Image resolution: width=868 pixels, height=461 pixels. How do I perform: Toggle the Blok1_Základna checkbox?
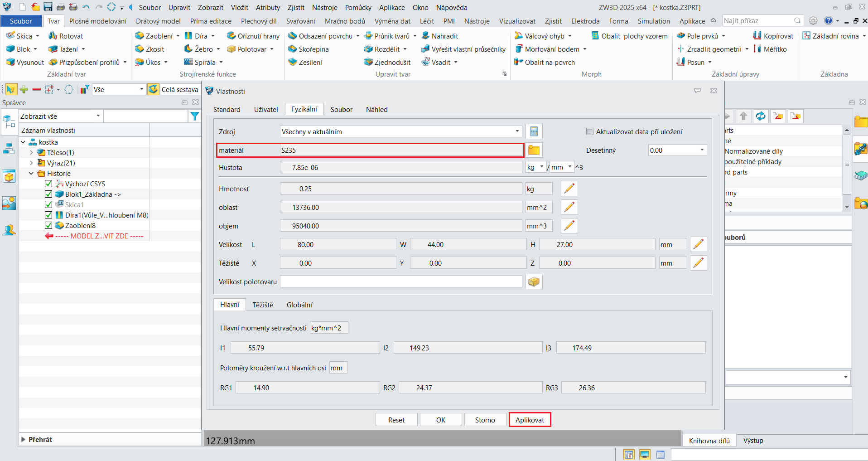tap(48, 194)
